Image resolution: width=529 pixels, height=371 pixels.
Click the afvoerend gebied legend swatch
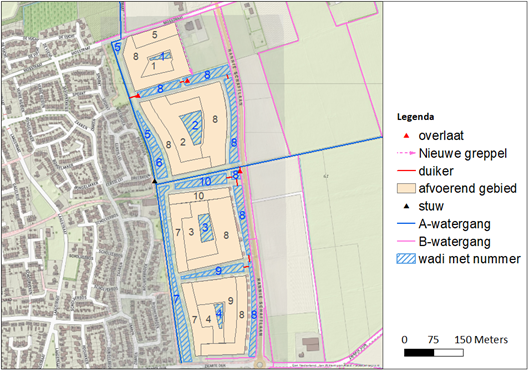(x=406, y=188)
